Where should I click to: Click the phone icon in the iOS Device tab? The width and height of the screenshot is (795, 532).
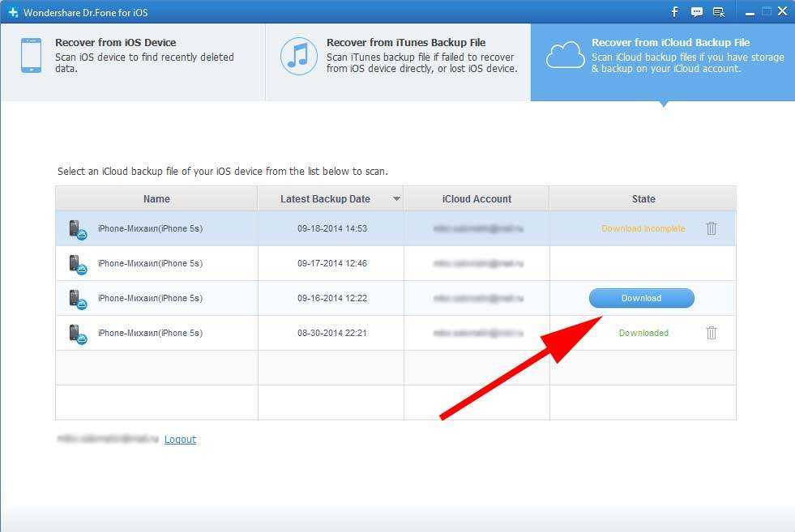31,56
